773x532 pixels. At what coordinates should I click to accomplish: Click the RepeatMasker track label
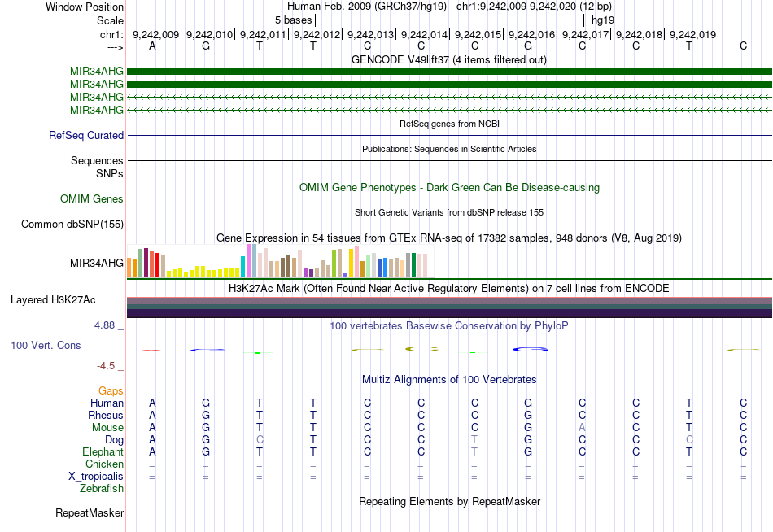90,512
